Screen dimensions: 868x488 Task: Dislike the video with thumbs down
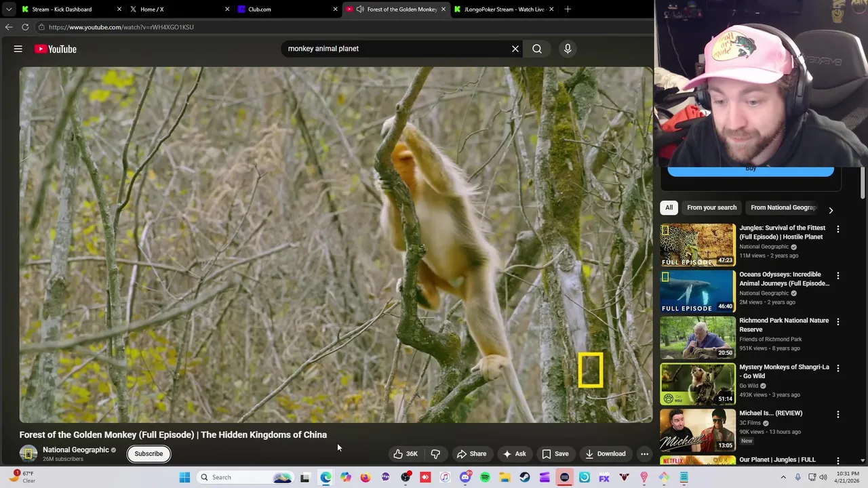coord(436,454)
